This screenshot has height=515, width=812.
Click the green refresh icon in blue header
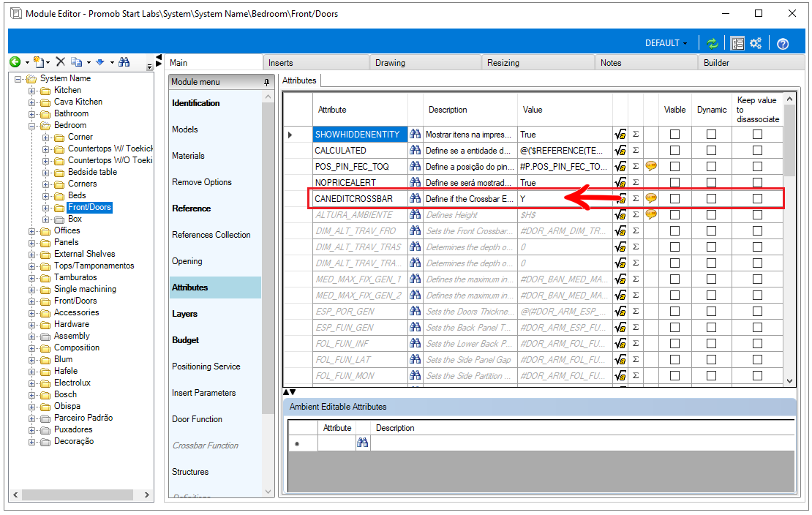(x=713, y=43)
